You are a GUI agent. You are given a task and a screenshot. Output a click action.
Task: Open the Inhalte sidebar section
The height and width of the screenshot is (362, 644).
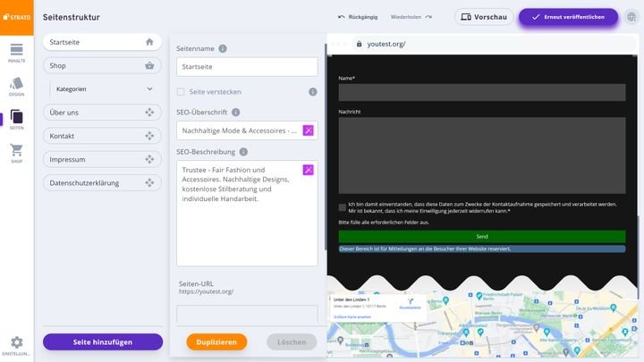click(16, 53)
